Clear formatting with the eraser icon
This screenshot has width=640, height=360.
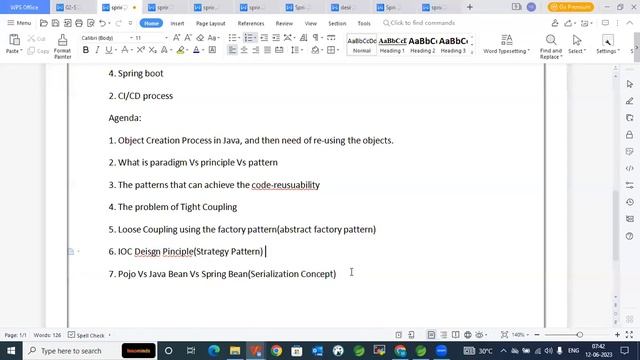200,38
